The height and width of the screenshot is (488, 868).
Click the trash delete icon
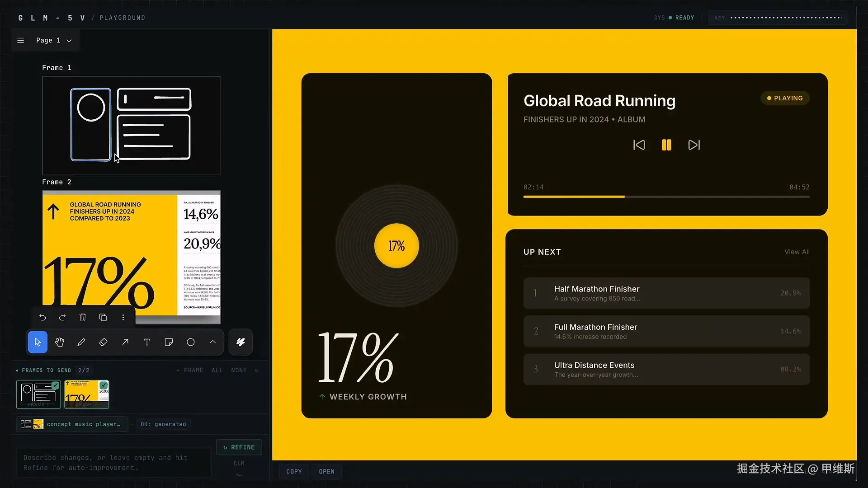point(83,318)
